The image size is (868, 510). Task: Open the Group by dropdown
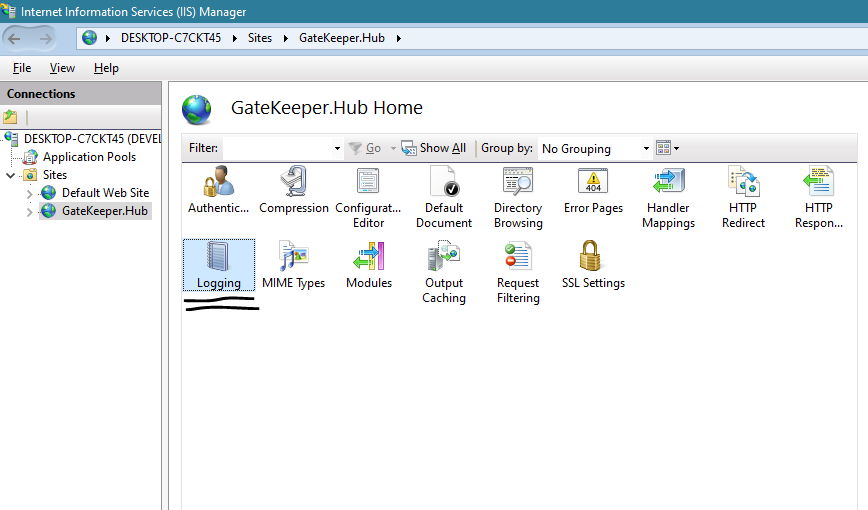[x=593, y=148]
